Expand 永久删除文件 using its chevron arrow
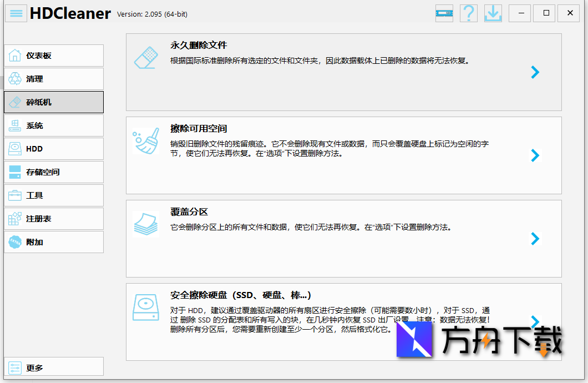The height and width of the screenshot is (383, 588). pos(535,72)
